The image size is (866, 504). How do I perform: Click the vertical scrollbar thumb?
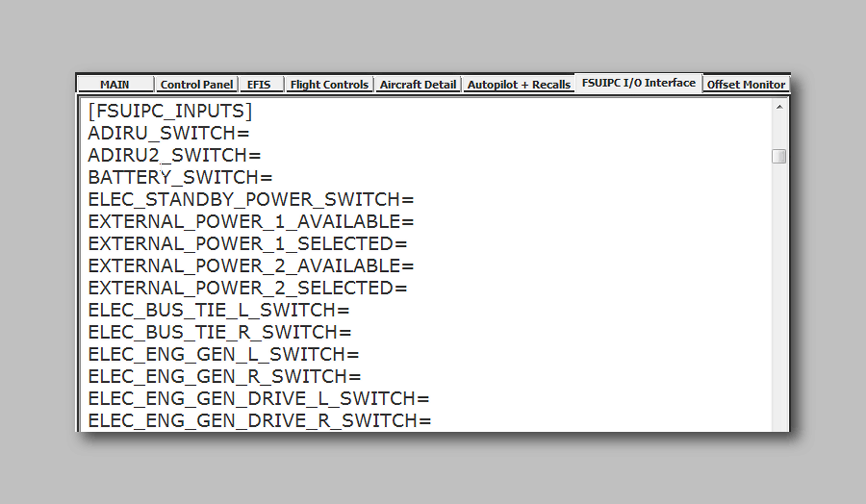tap(778, 156)
